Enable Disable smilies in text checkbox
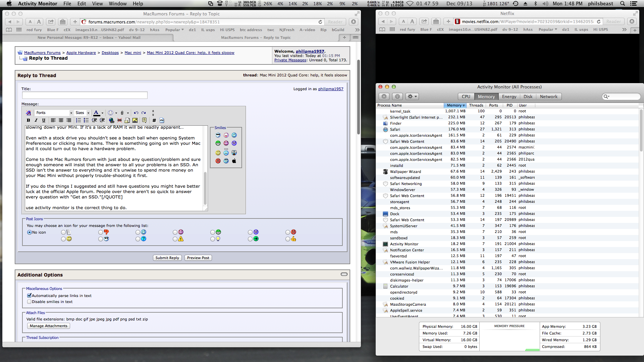The height and width of the screenshot is (362, 644). pyautogui.click(x=29, y=302)
